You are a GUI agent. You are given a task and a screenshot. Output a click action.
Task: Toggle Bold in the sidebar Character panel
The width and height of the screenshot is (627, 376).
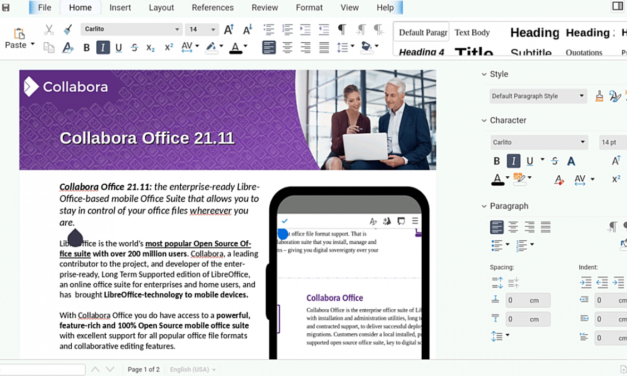point(497,161)
